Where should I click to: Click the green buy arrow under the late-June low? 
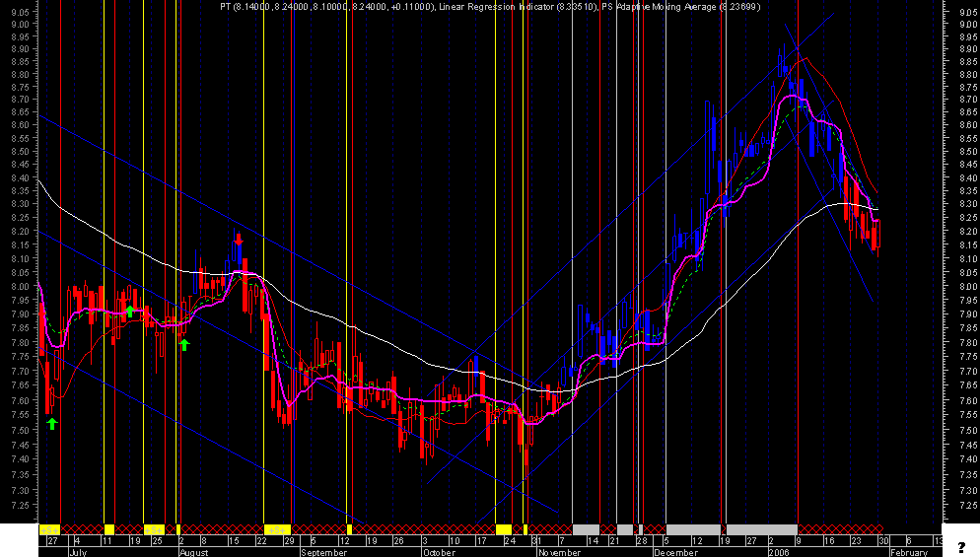52,424
